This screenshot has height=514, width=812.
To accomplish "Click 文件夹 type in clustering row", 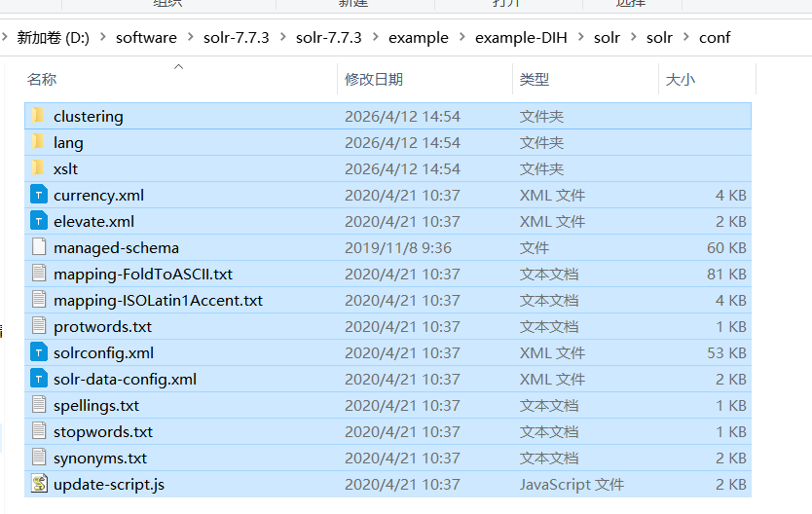I will pos(541,117).
